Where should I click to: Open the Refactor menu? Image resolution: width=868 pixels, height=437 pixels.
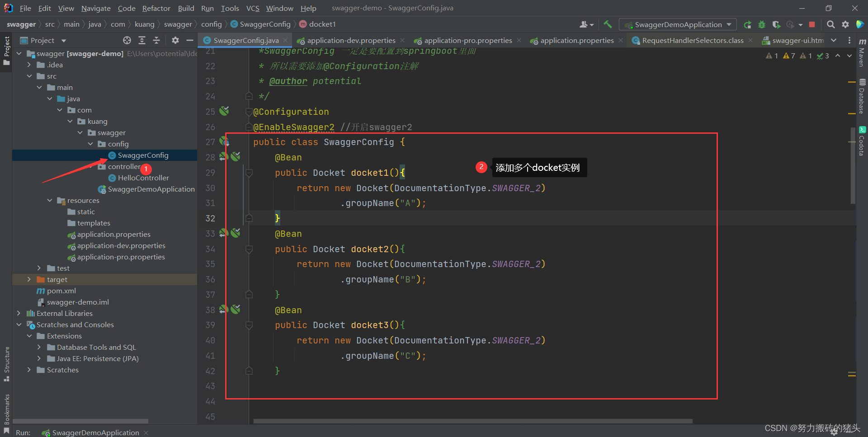pyautogui.click(x=156, y=8)
